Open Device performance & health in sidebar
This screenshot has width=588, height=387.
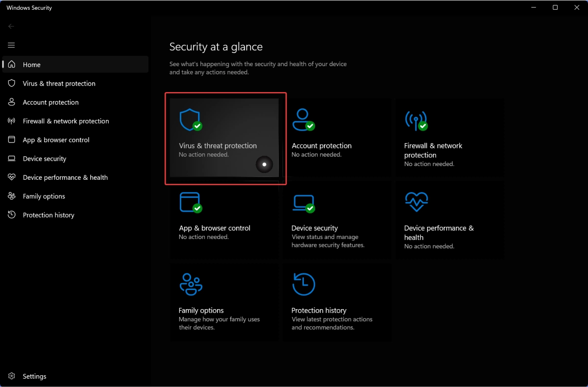coord(75,177)
